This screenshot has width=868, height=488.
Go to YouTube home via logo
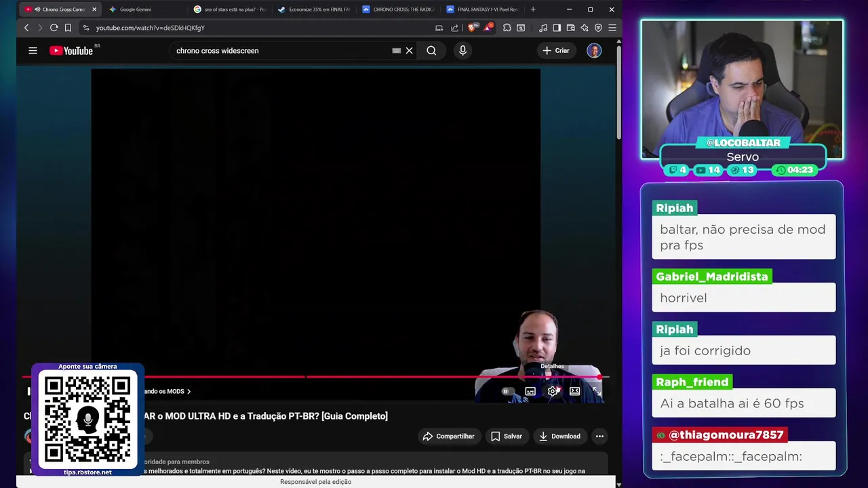coord(71,50)
